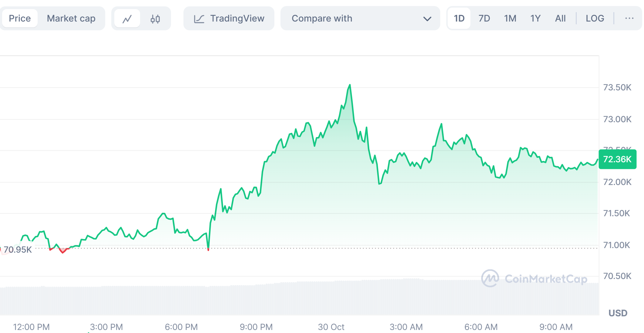Click the 73.50K peak on chart line

350,85
